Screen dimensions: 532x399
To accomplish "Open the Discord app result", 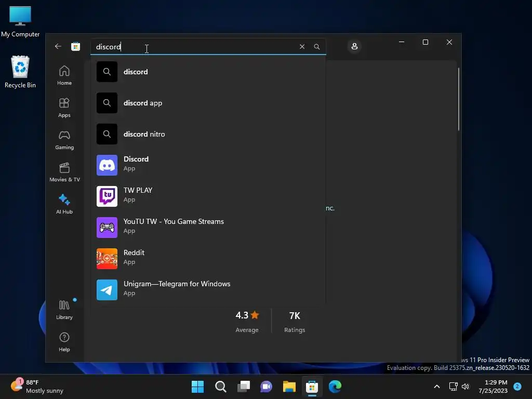I will pyautogui.click(x=208, y=165).
